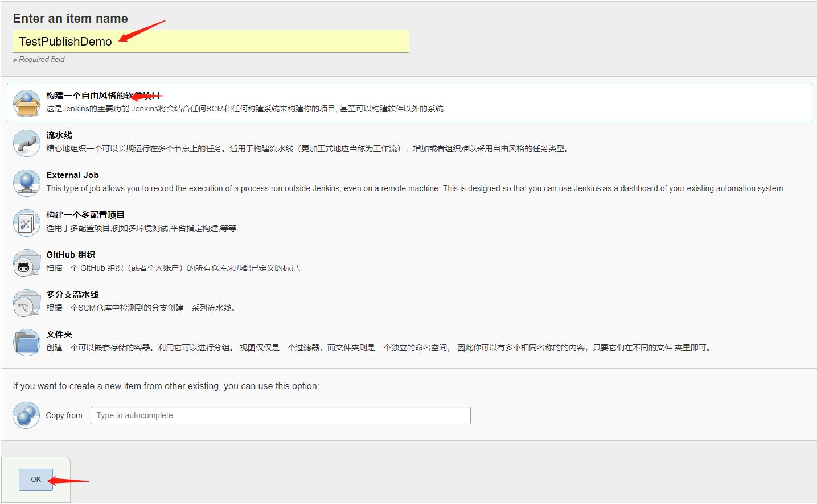817x504 pixels.
Task: Click description starting 扫描一个 GitHub 组织
Action: point(175,268)
